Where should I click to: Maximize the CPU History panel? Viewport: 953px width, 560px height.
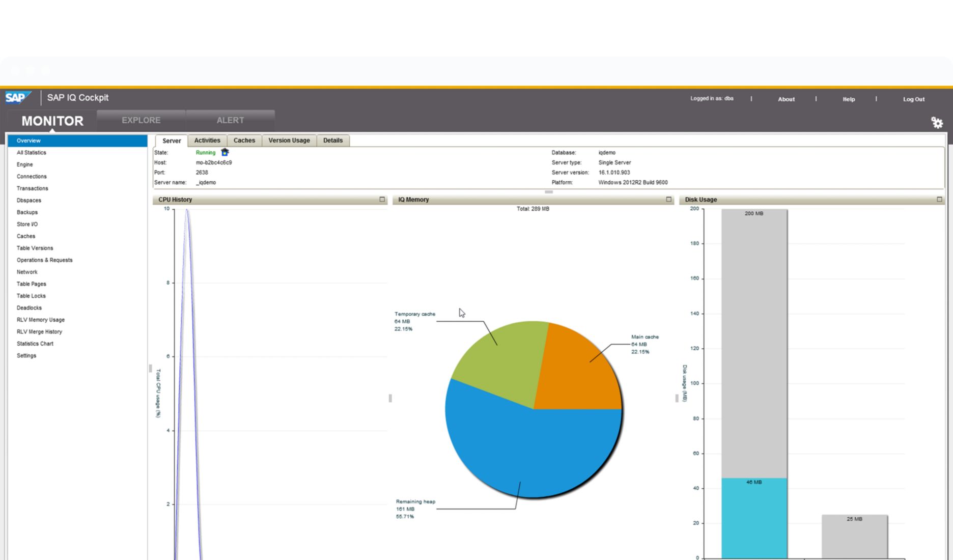382,200
